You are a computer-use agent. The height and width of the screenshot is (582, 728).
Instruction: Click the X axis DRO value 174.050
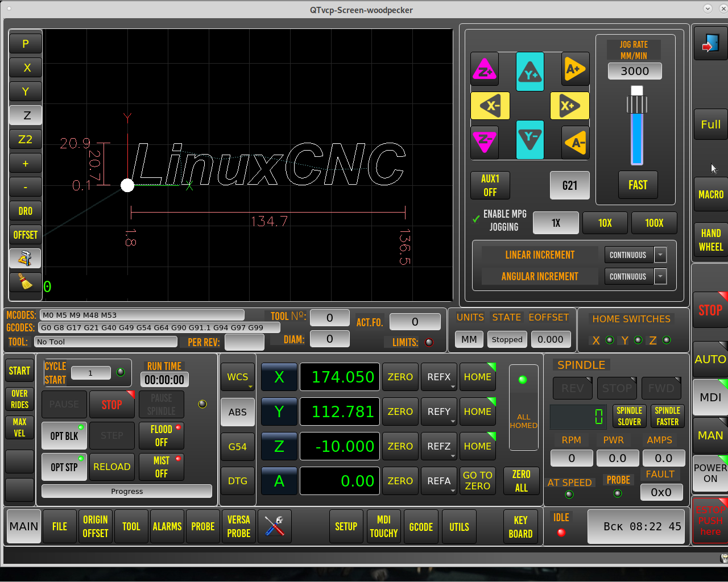[x=340, y=377]
